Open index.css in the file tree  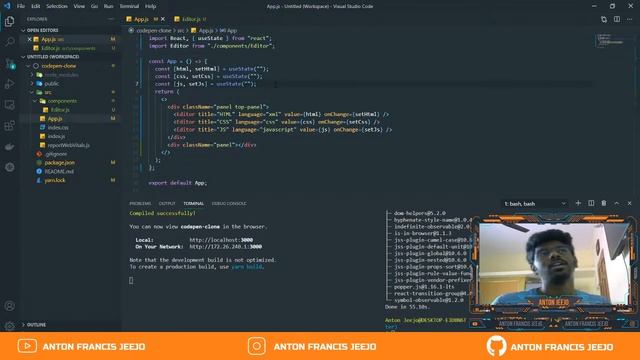click(x=58, y=127)
